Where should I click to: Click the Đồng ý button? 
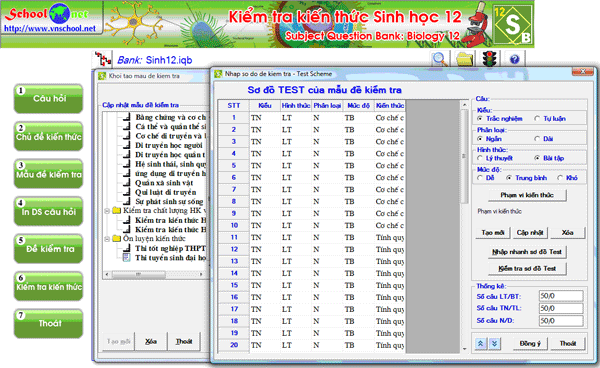[530, 344]
